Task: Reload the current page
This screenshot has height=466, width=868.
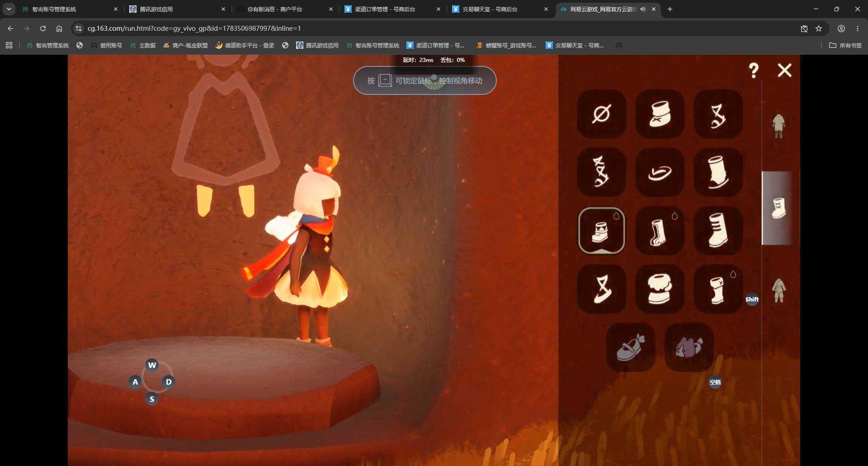Action: pos(43,28)
